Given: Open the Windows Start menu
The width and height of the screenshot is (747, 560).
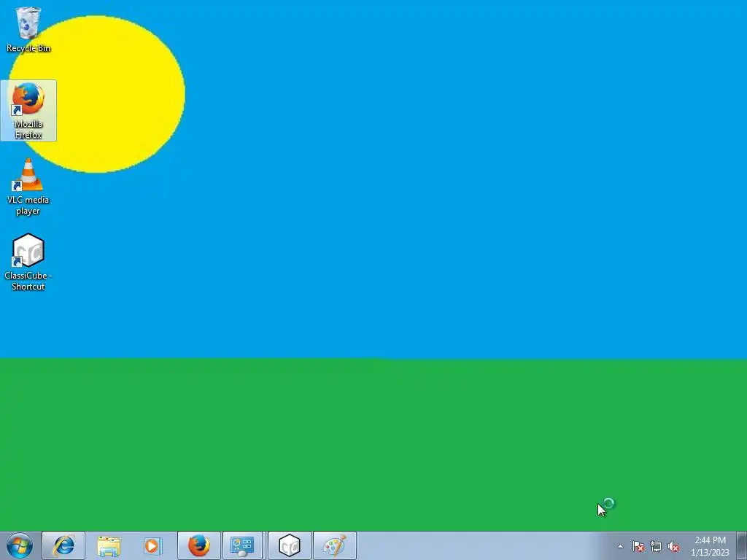Looking at the screenshot, I should point(20,545).
